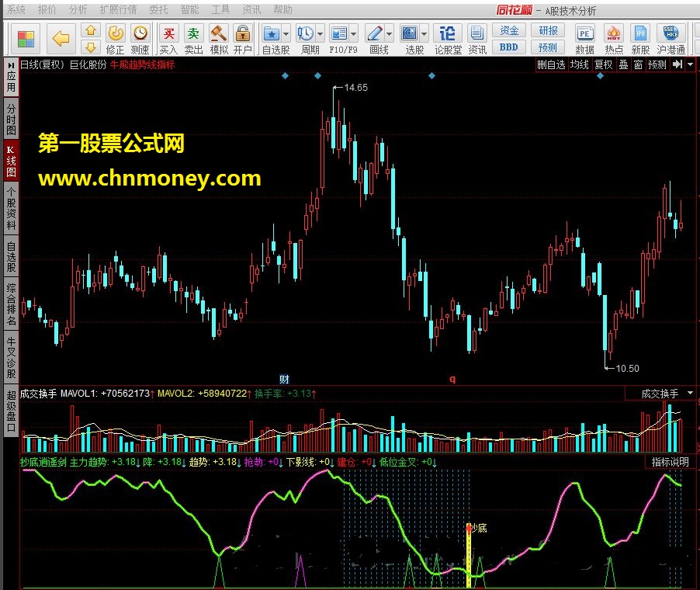Switch to the 个股资料 sidebar tab
This screenshot has width=700, height=590.
[11, 208]
